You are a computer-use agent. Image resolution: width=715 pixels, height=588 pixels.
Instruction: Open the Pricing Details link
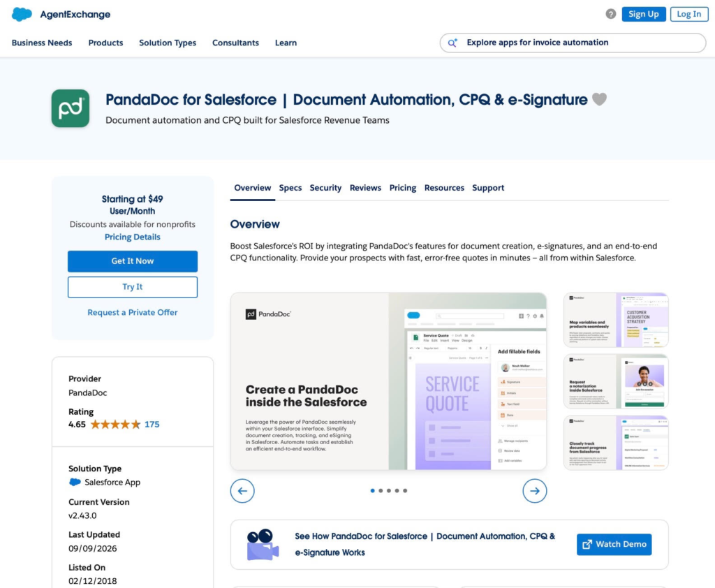coord(132,237)
